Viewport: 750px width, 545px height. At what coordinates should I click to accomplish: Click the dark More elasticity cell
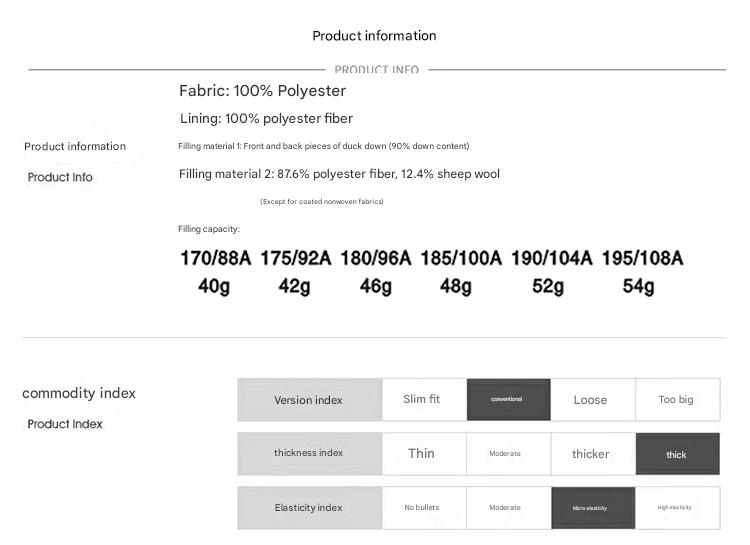pyautogui.click(x=592, y=507)
